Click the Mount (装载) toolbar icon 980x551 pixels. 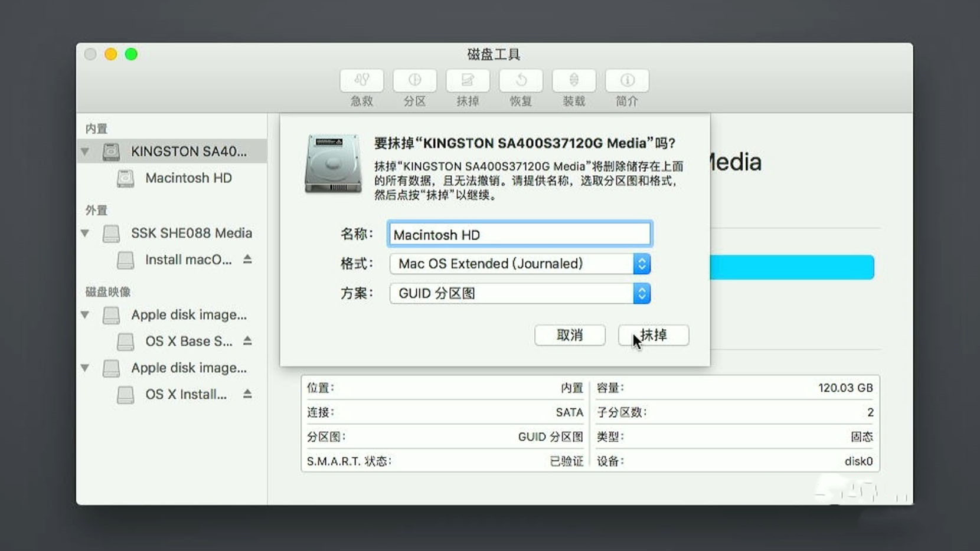[573, 81]
